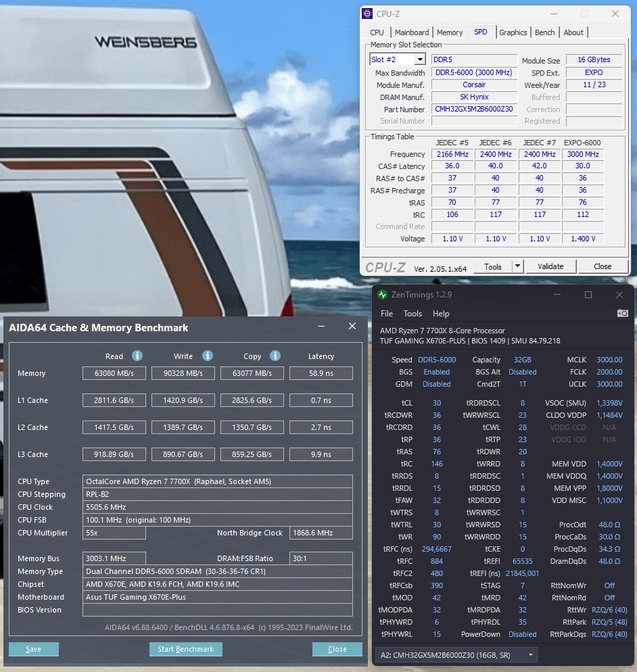Minimize the ZenTimings window
Viewport: 637px width, 672px height.
(557, 295)
